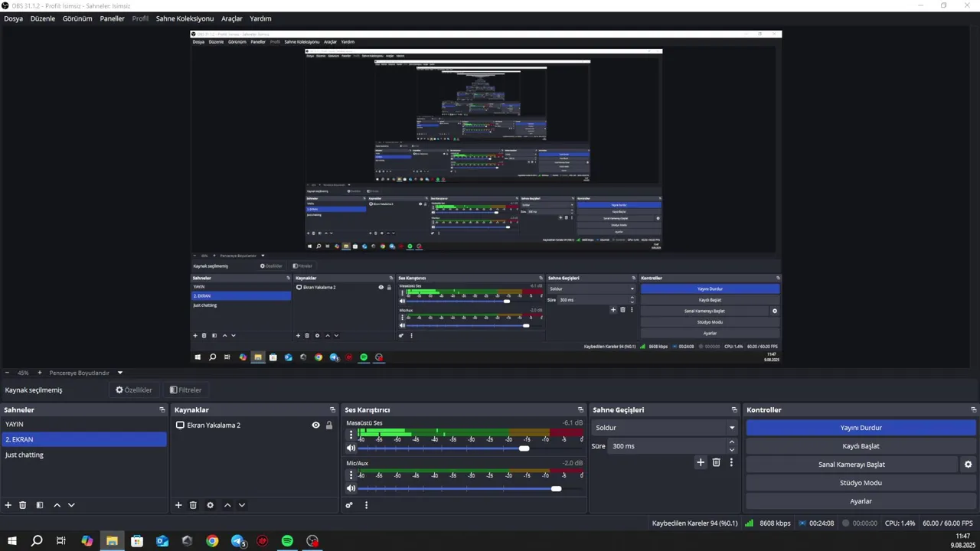Open Masaüstü Ses three-dot options menu
Image resolution: width=980 pixels, height=551 pixels.
pyautogui.click(x=351, y=434)
